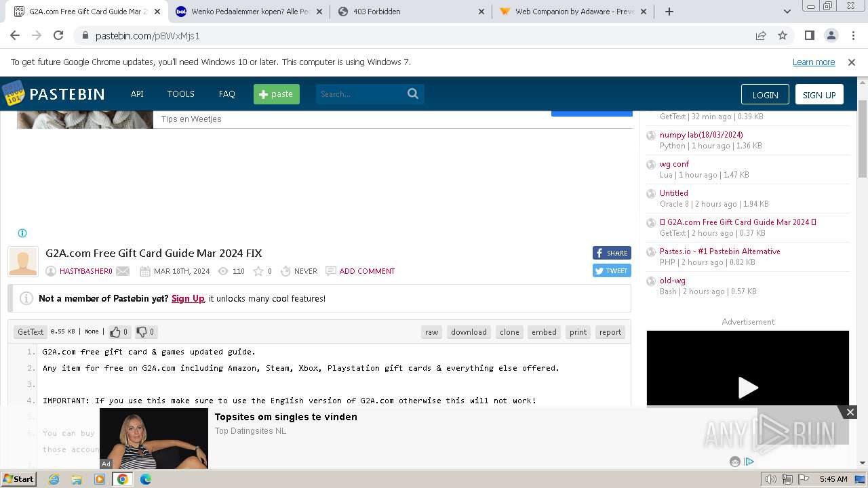Click the AdChoices icon on bottom ad
868x488 pixels.
click(x=749, y=462)
